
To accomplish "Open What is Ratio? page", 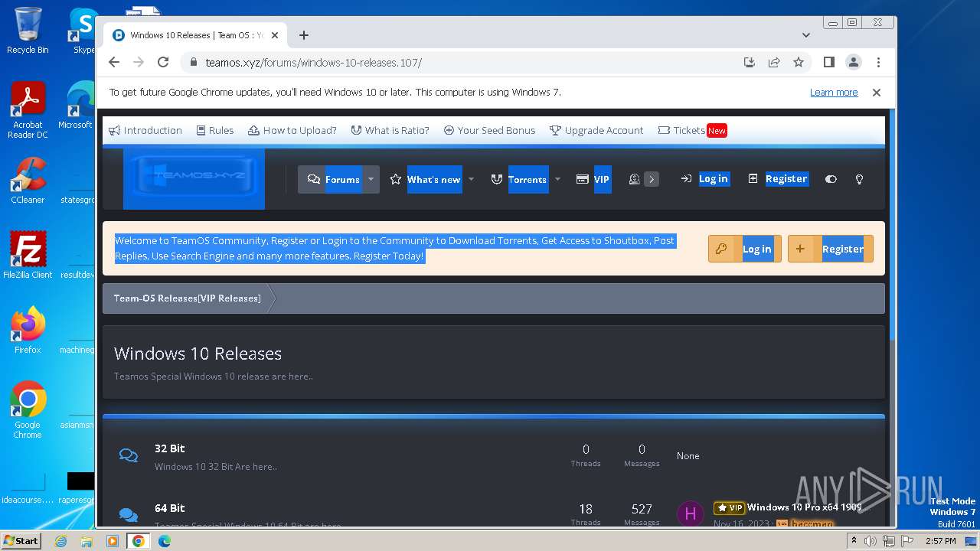I will (x=390, y=130).
